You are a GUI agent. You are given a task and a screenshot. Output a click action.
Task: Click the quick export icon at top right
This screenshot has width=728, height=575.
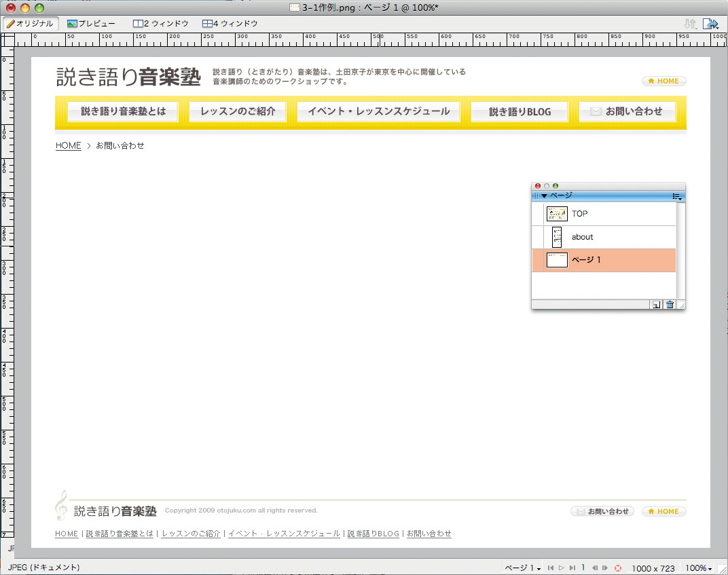tap(710, 24)
